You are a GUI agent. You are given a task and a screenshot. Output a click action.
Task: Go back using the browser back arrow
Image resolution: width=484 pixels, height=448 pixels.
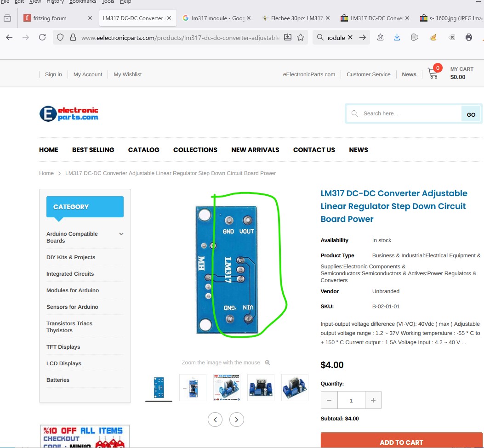[9, 37]
